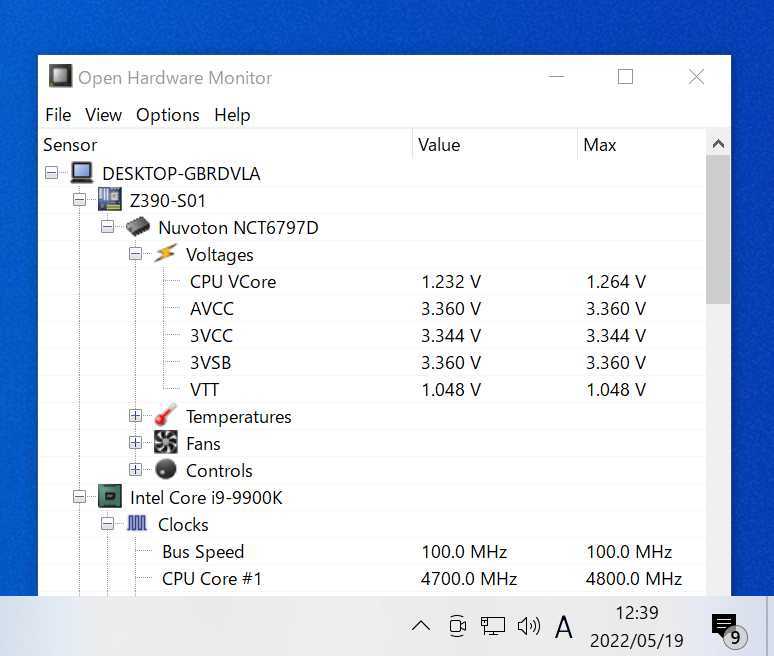The height and width of the screenshot is (656, 774).
Task: Open the notification center icon
Action: click(729, 630)
